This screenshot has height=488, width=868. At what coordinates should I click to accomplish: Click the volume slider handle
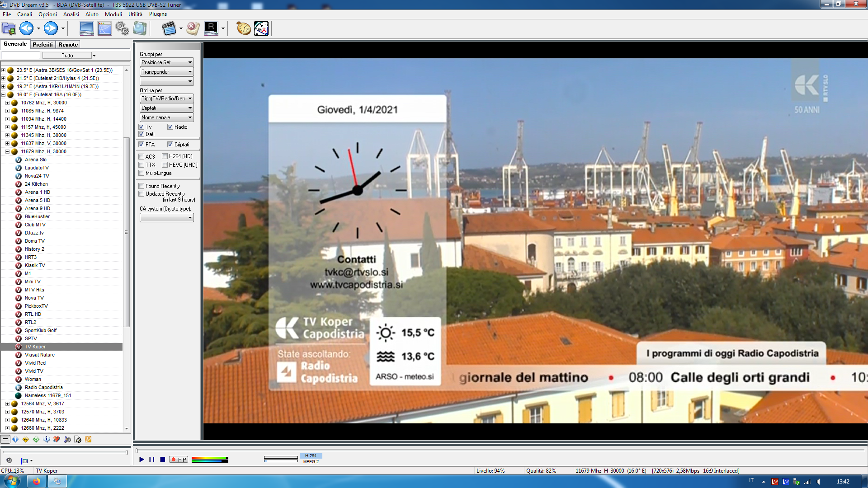click(127, 452)
